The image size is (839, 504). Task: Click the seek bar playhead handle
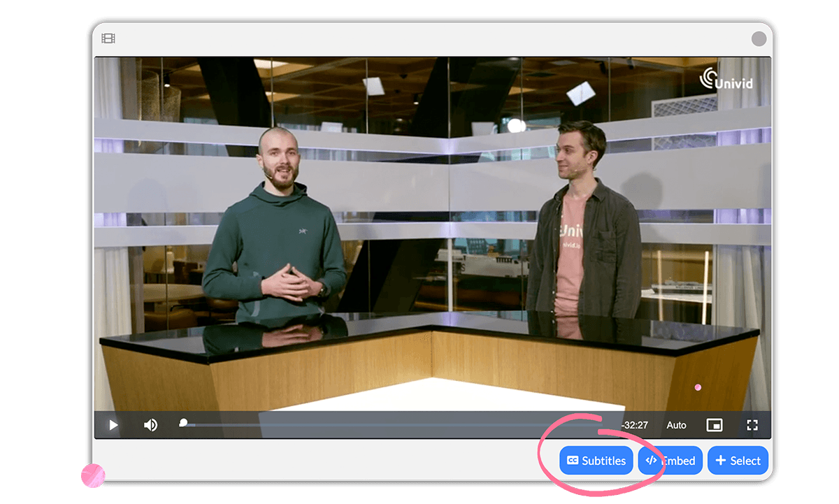tap(183, 423)
